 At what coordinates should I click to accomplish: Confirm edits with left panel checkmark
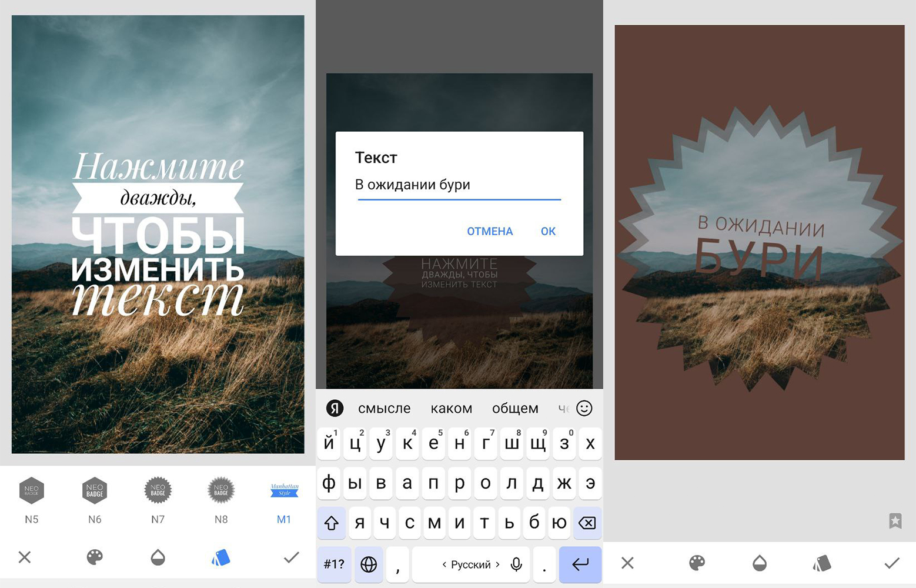[291, 557]
